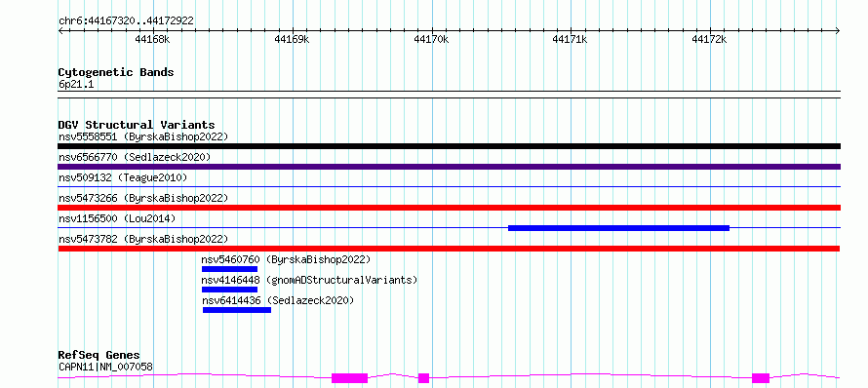Select the blue bar under nsv6414436
Screen dimensions: 868x388
point(237,310)
